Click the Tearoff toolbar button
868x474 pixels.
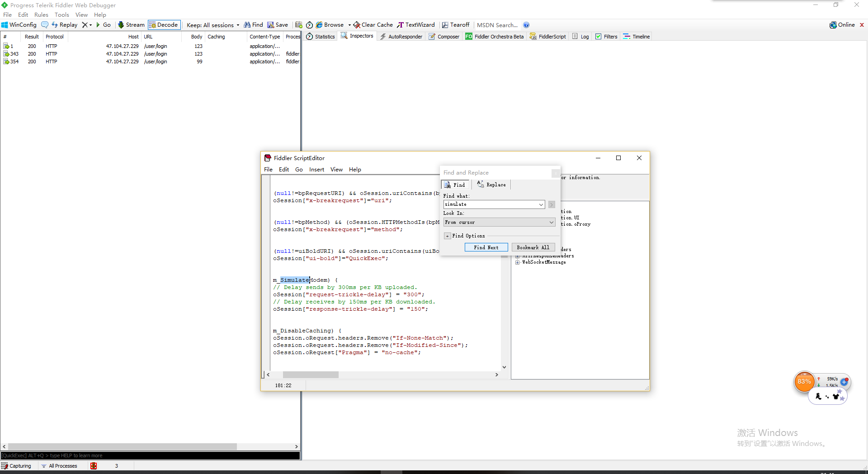coord(456,25)
